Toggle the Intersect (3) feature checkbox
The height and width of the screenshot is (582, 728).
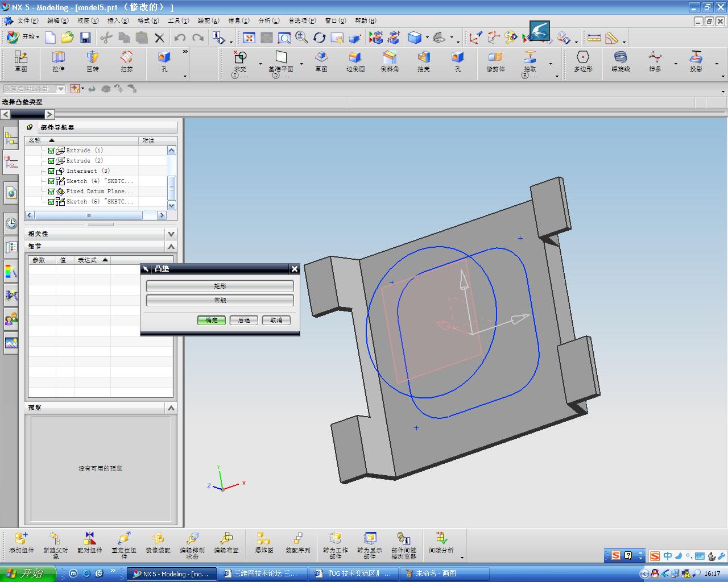coord(51,171)
